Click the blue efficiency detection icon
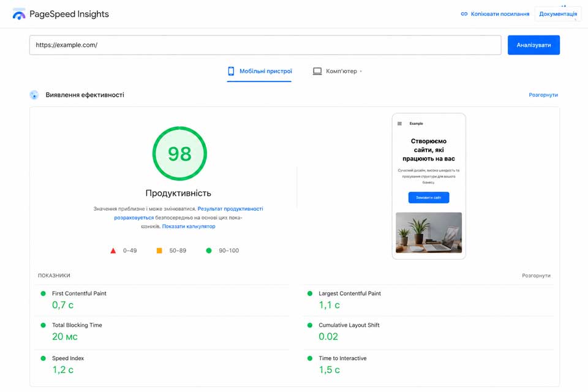The height and width of the screenshot is (392, 588). (34, 95)
